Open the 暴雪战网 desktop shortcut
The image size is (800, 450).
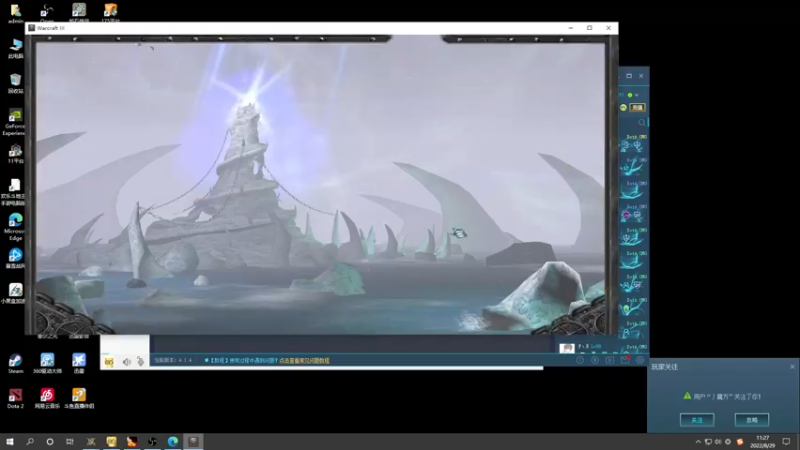pos(15,258)
